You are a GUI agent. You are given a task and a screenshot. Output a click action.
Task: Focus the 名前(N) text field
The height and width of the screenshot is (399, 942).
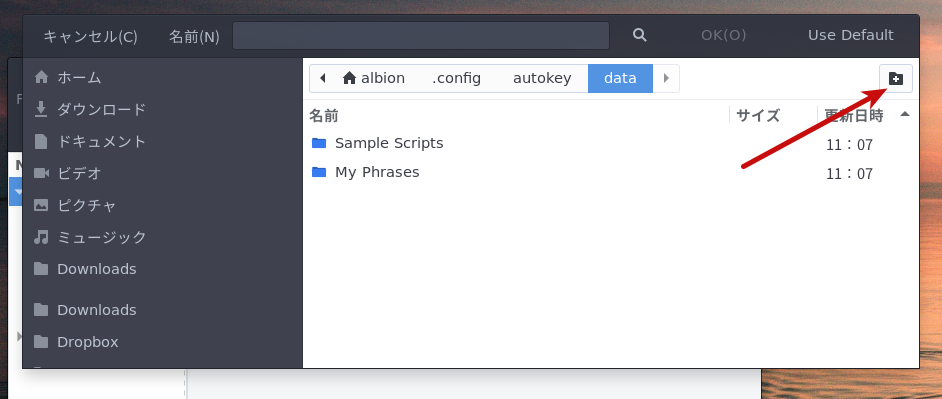pos(421,35)
